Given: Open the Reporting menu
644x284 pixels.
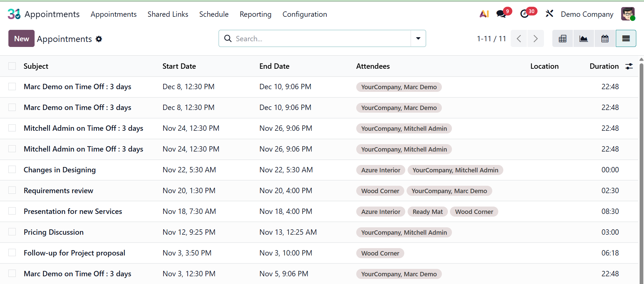Looking at the screenshot, I should click(255, 14).
